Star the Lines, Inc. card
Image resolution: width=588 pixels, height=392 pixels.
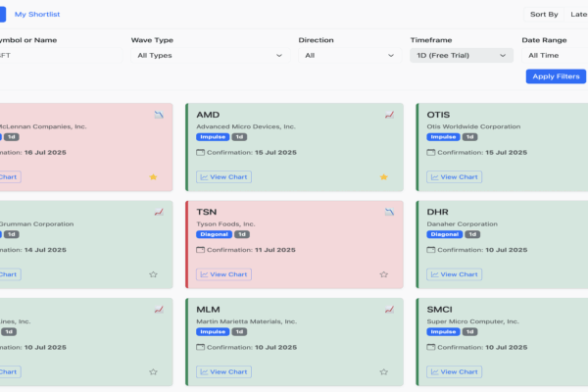click(153, 372)
